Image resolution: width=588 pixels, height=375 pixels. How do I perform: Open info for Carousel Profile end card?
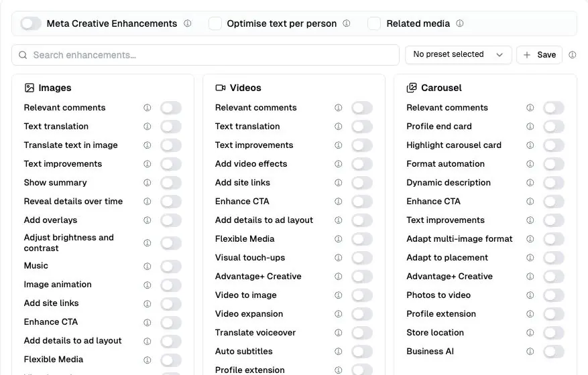tap(530, 127)
